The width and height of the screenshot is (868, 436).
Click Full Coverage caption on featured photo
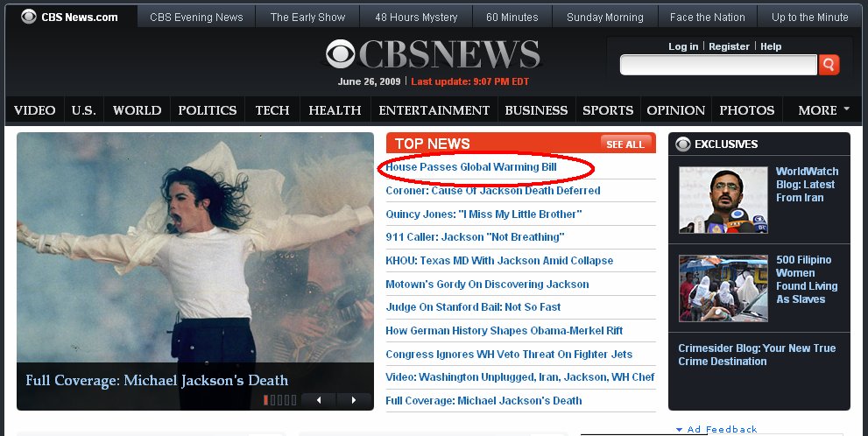[157, 381]
